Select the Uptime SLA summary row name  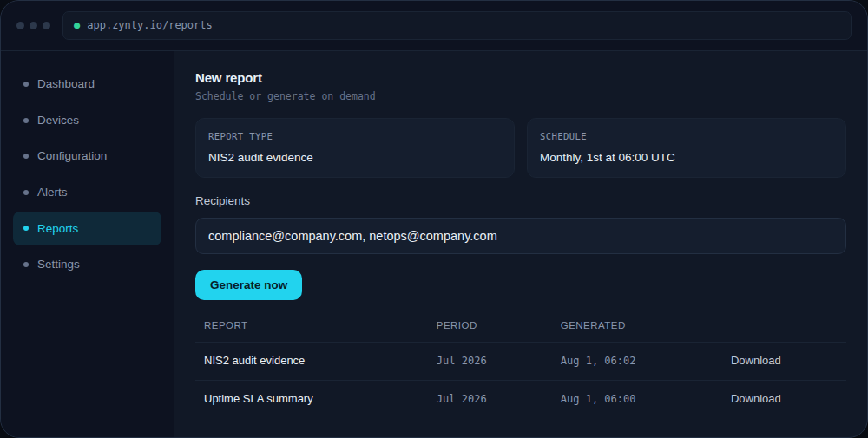pos(259,399)
